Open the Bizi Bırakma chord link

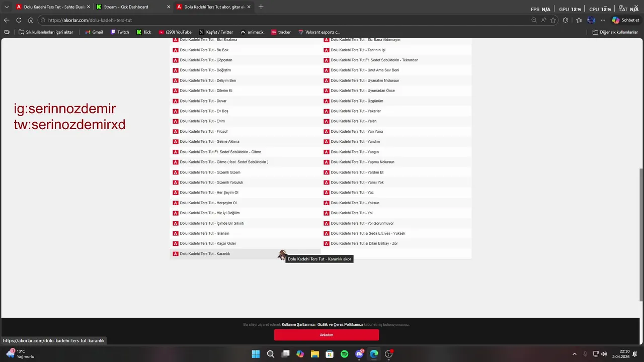[x=208, y=40]
